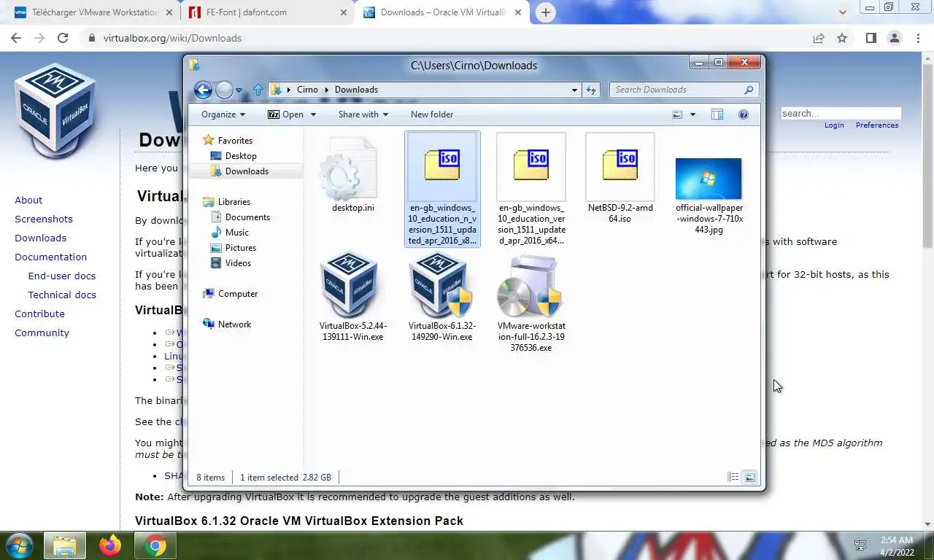The width and height of the screenshot is (934, 560).
Task: Open recent locations dropdown arrow
Action: (239, 90)
